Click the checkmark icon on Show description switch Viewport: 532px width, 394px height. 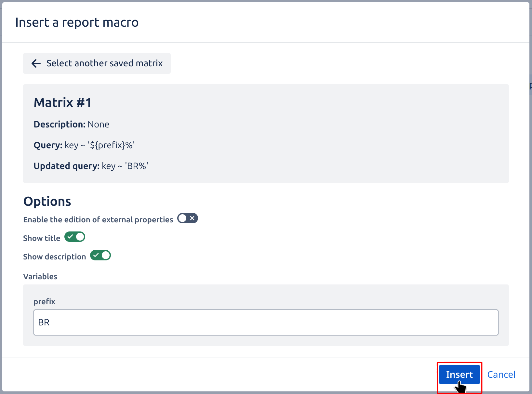[96, 256]
